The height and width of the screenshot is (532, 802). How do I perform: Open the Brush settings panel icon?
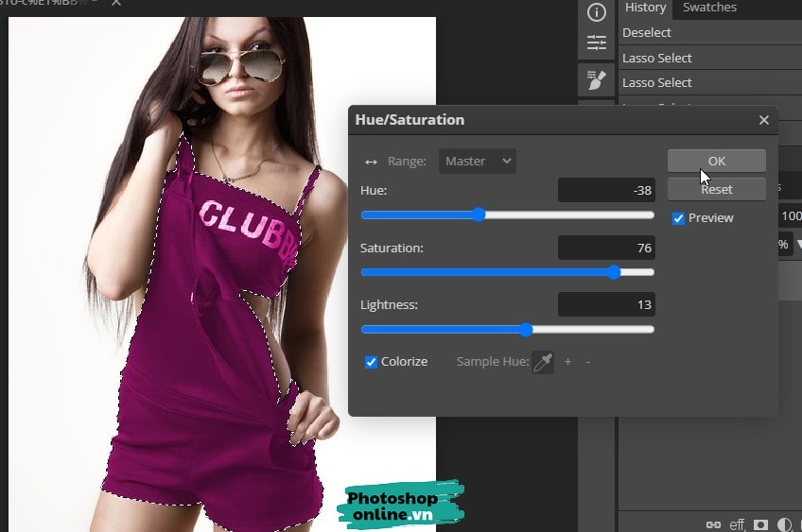(x=597, y=80)
